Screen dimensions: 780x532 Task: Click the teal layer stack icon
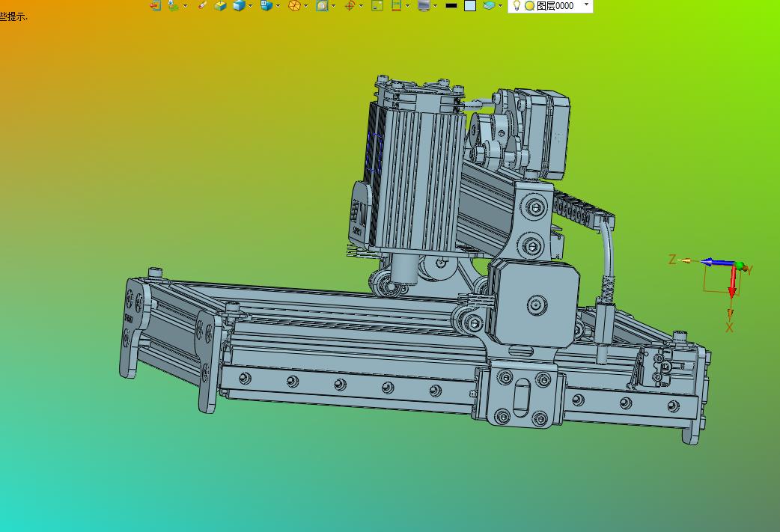[x=489, y=5]
